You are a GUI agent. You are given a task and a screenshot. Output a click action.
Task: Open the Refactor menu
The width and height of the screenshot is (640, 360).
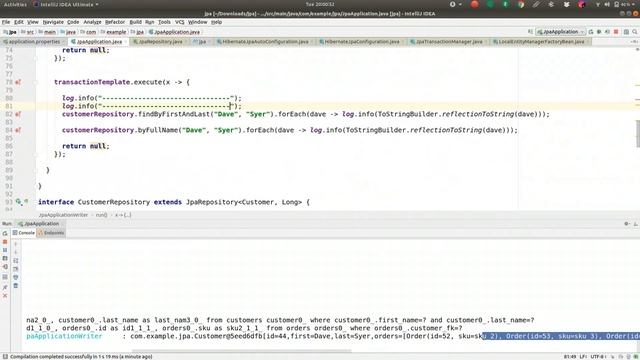115,22
